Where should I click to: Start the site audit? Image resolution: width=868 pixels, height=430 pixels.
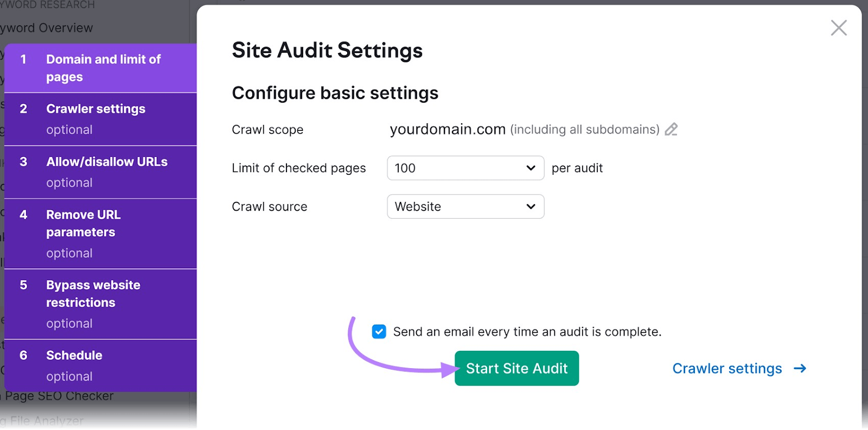pos(516,369)
